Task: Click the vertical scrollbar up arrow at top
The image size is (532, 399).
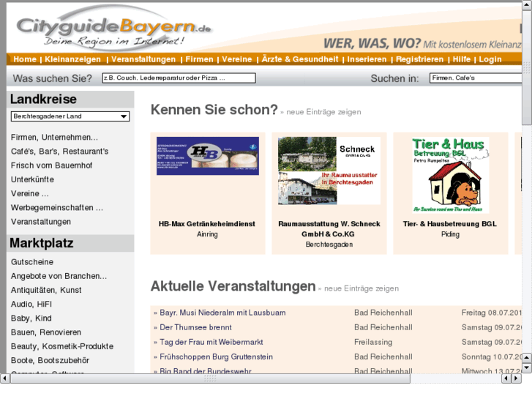Action: tap(527, 4)
